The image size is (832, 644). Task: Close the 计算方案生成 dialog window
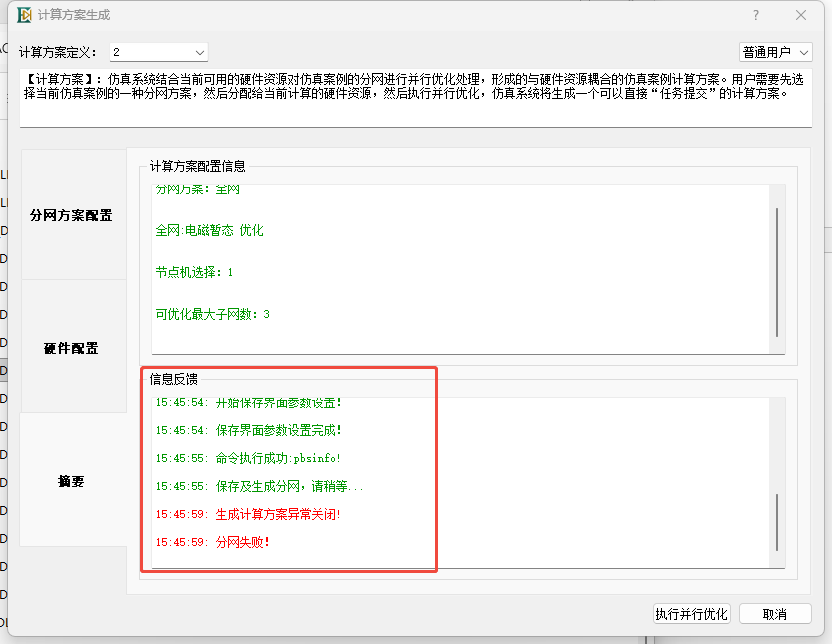[801, 15]
